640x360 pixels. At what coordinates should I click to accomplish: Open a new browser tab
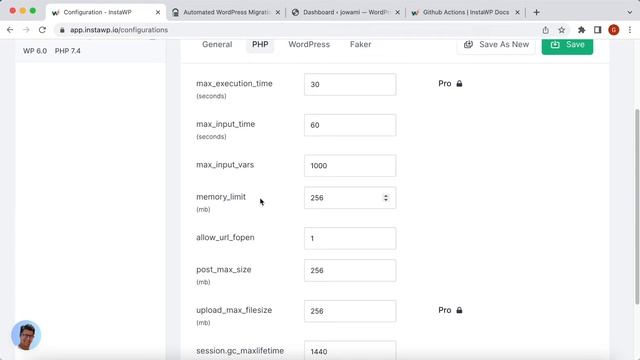(536, 12)
